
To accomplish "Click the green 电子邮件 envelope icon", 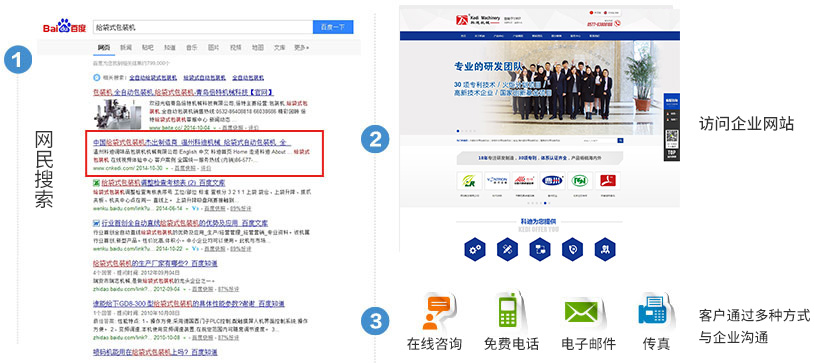I will 581,313.
